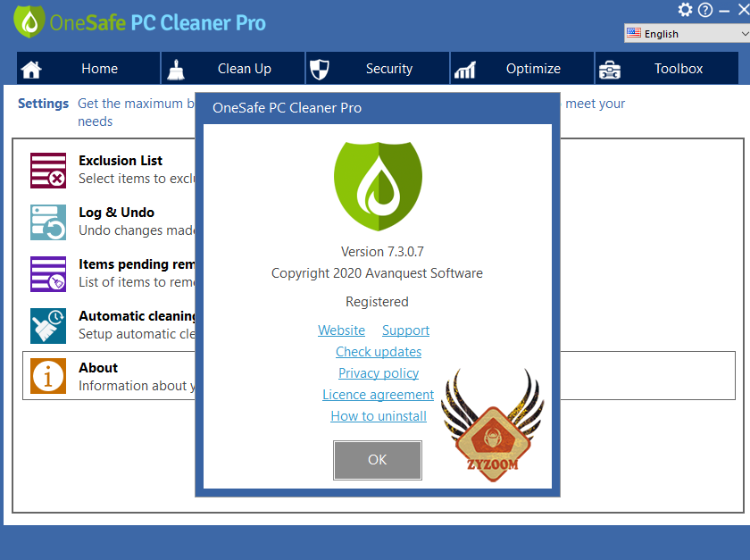Open the How to uninstall link
The image size is (750, 560).
click(379, 416)
